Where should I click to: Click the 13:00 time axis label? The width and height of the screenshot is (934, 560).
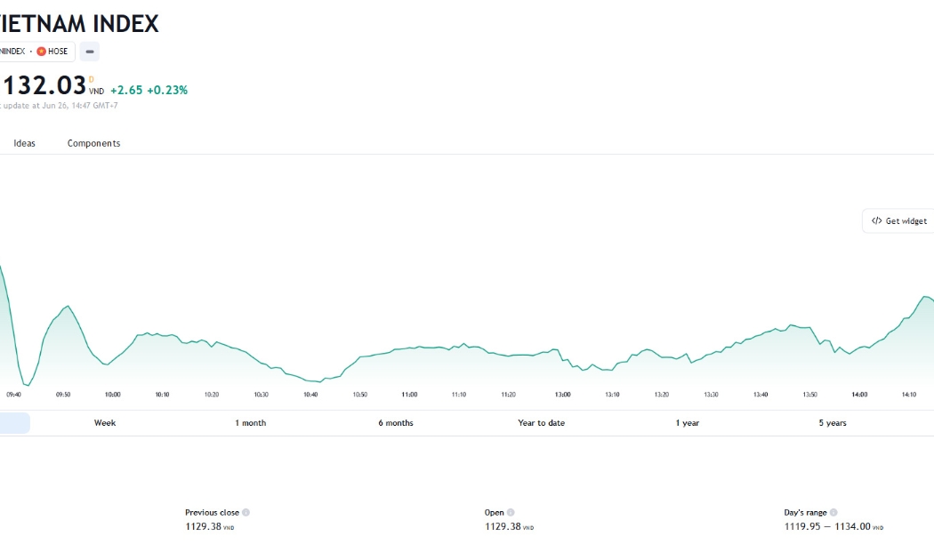[x=563, y=395]
